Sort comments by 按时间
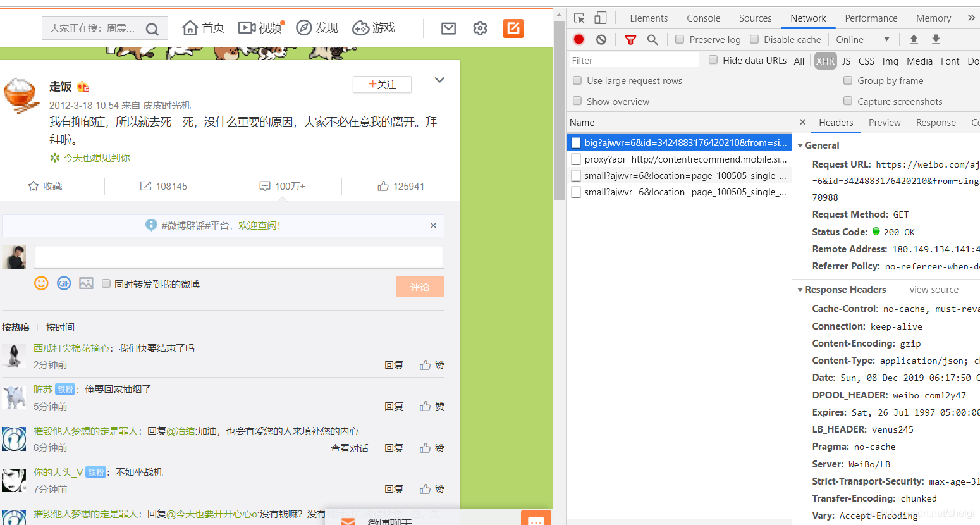The width and height of the screenshot is (980, 525). point(60,327)
